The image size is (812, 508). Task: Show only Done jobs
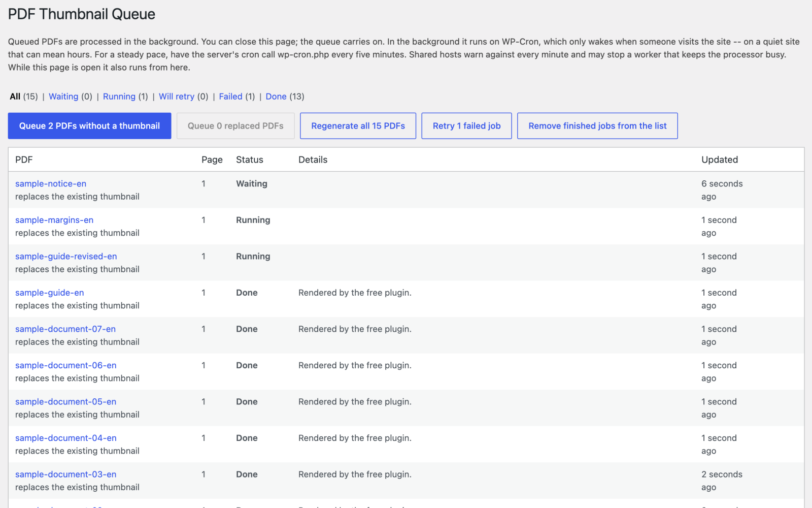point(276,97)
